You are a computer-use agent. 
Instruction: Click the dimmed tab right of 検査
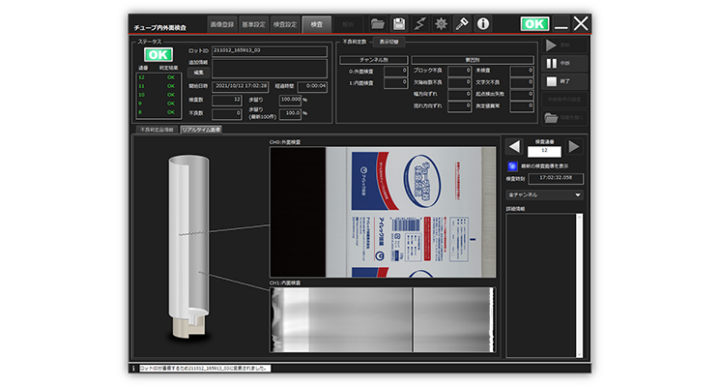348,24
